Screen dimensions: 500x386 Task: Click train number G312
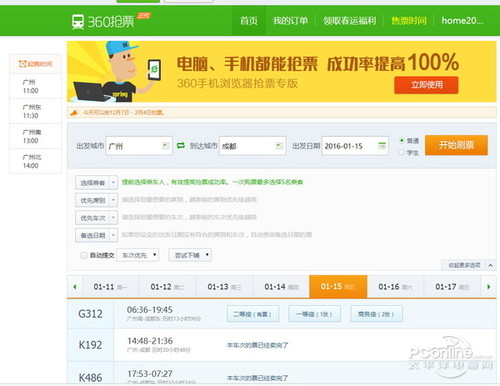click(90, 314)
